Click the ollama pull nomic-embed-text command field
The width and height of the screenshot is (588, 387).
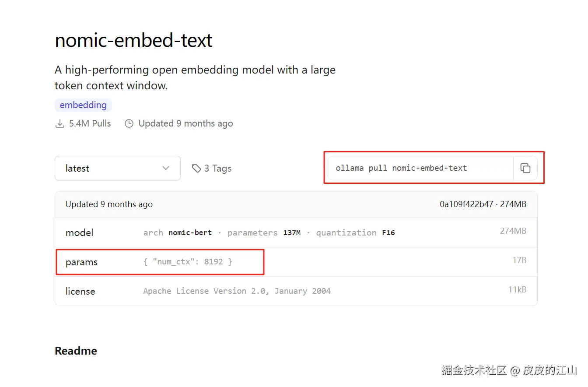point(420,168)
